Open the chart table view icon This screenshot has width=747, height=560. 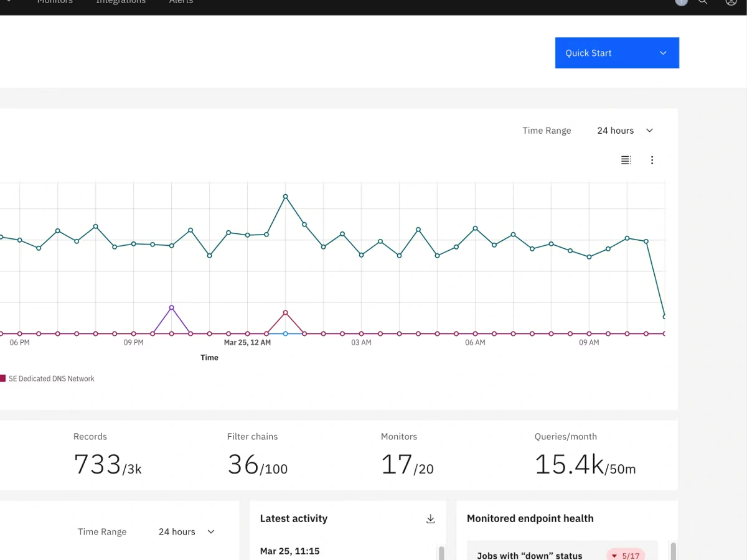(x=626, y=161)
